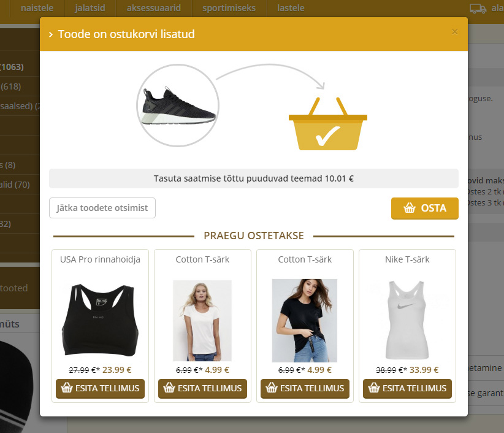Open the black sneaker product thumbnail

pyautogui.click(x=178, y=105)
